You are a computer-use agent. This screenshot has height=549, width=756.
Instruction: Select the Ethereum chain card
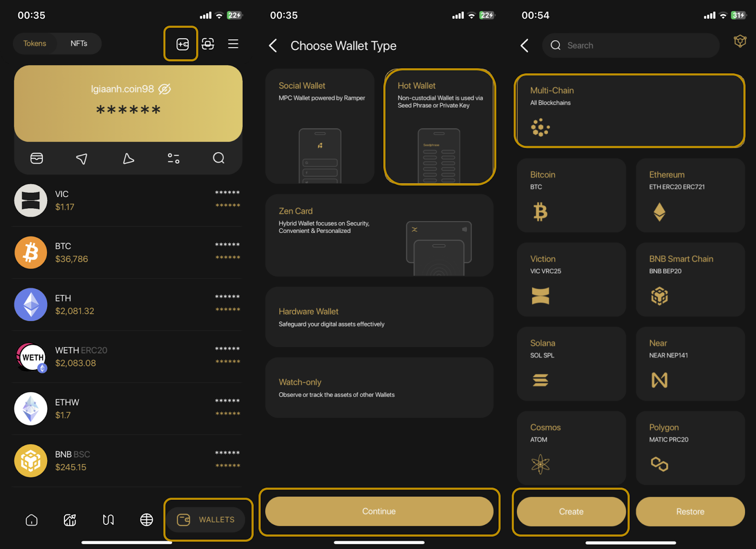click(x=690, y=195)
